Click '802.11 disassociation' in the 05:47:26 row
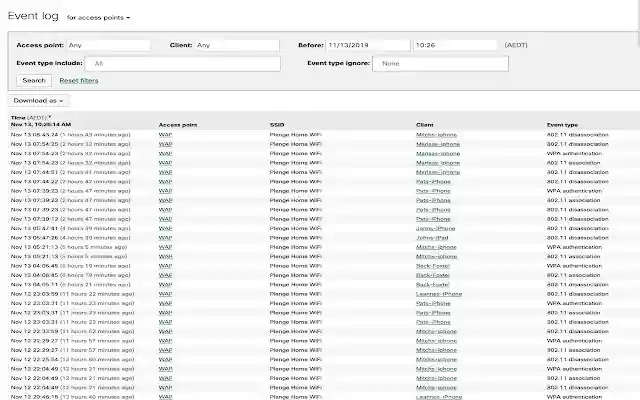Screen dimensions: 640x400 point(578,238)
